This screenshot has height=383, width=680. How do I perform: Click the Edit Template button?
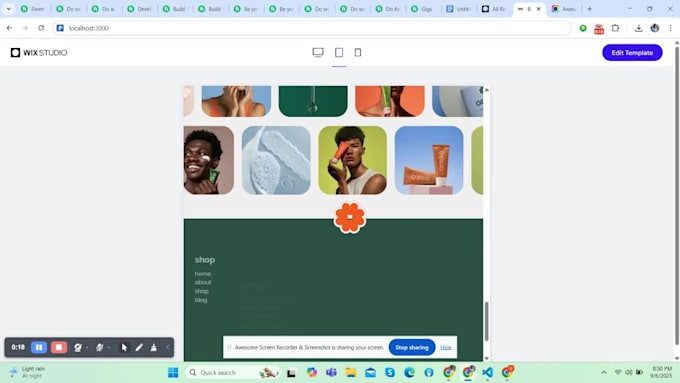coord(632,52)
